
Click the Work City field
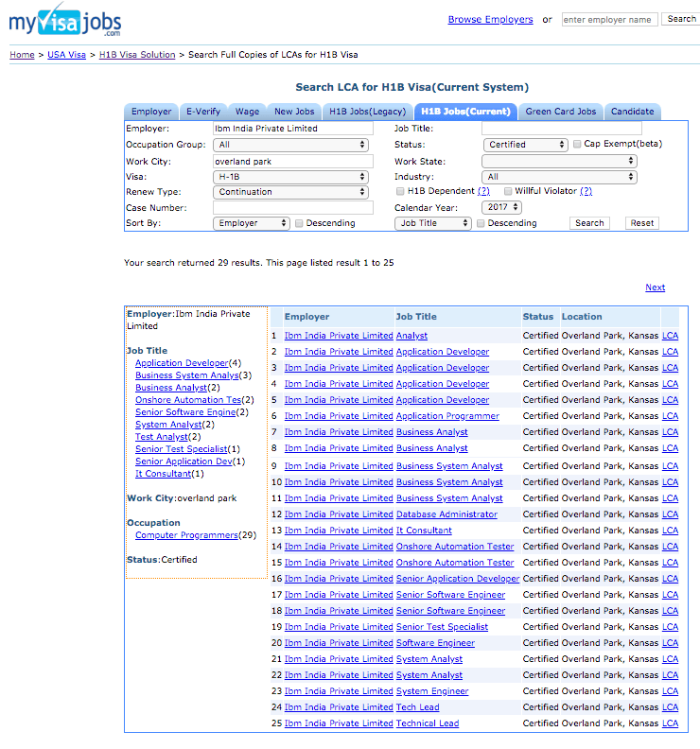(x=293, y=162)
